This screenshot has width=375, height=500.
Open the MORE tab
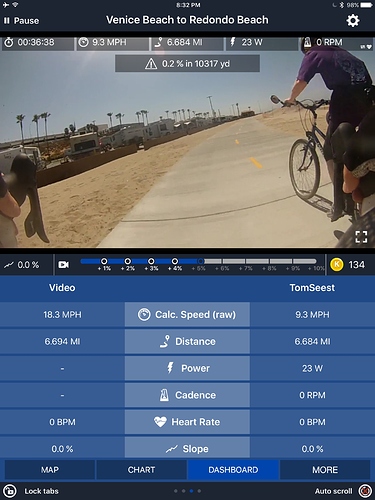(x=325, y=470)
